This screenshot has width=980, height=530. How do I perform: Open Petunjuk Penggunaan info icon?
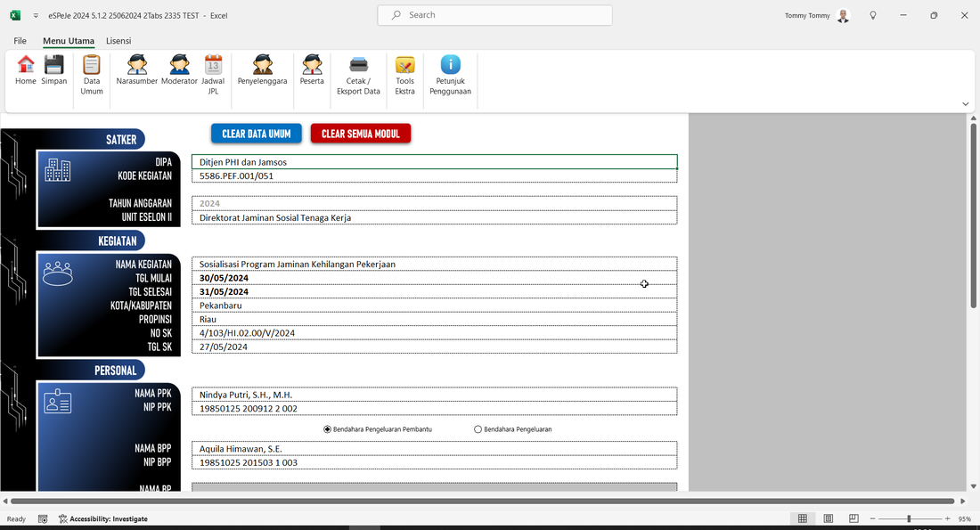(x=451, y=65)
